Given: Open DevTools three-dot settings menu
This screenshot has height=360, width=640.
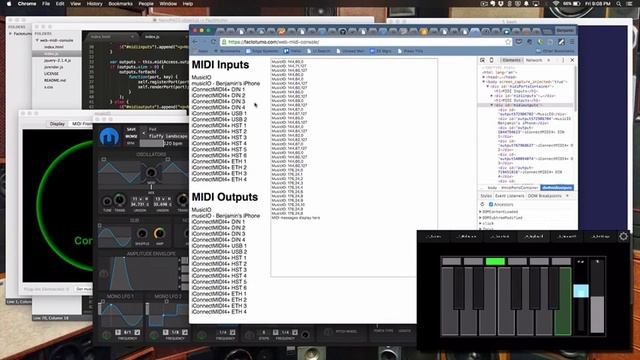Looking at the screenshot, I should pos(563,60).
